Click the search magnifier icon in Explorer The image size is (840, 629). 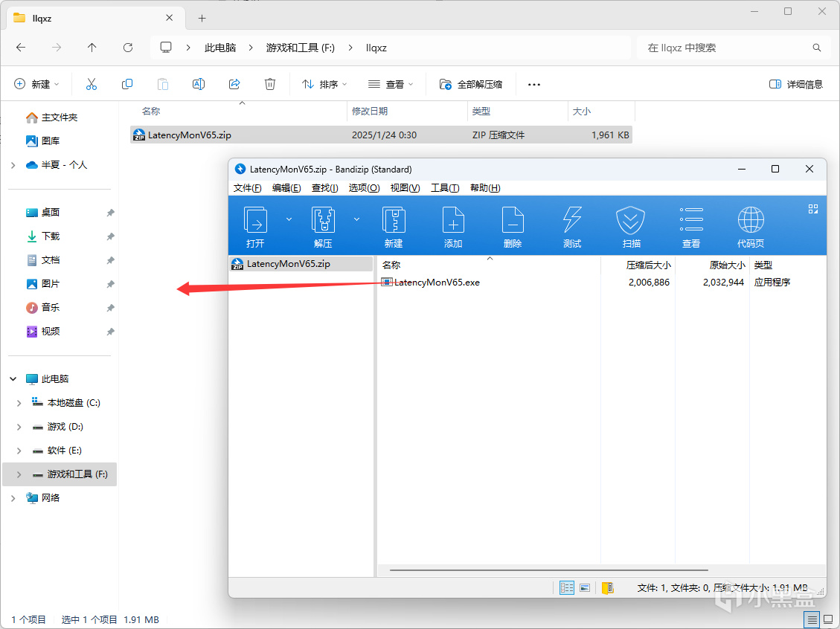tap(817, 48)
